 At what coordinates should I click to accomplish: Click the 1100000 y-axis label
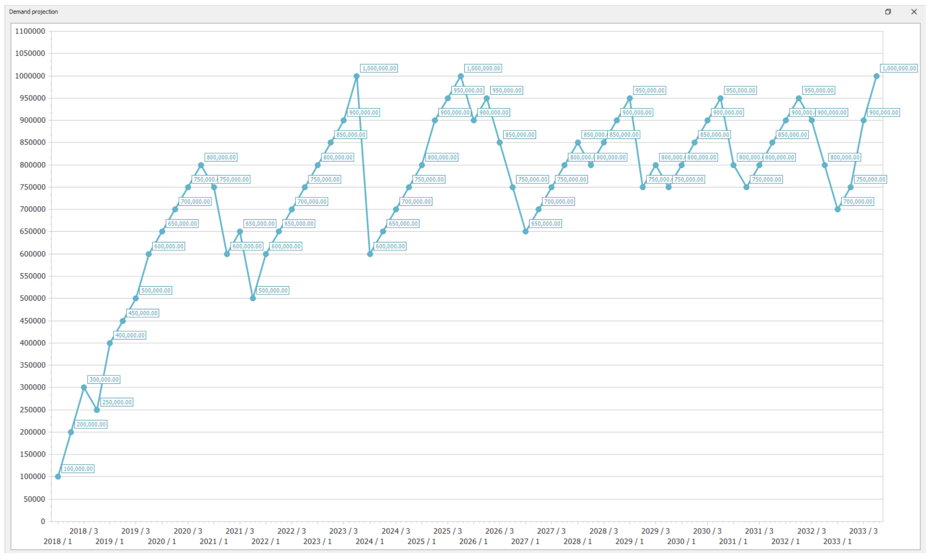tap(30, 31)
